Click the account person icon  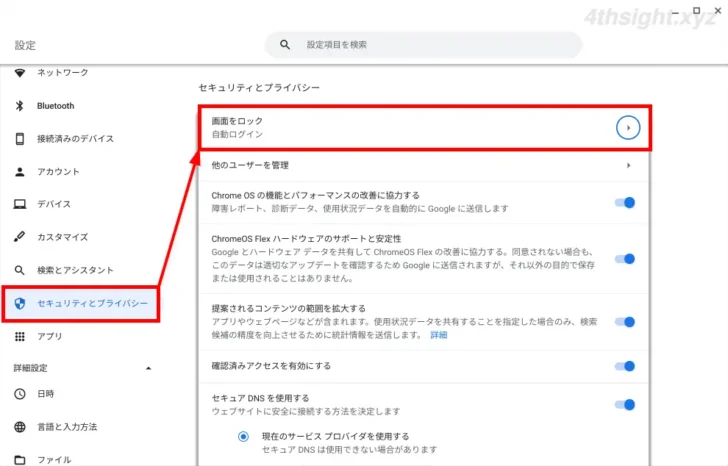pyautogui.click(x=20, y=172)
